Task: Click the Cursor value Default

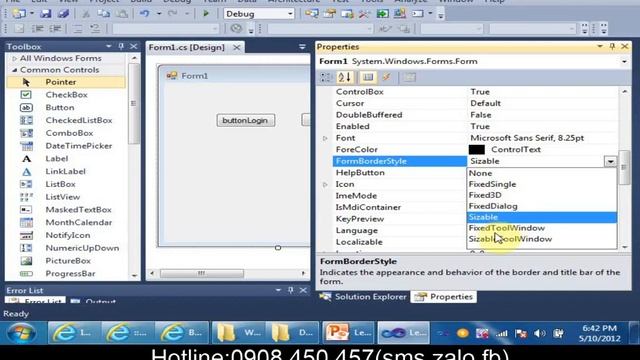Action: [x=485, y=103]
